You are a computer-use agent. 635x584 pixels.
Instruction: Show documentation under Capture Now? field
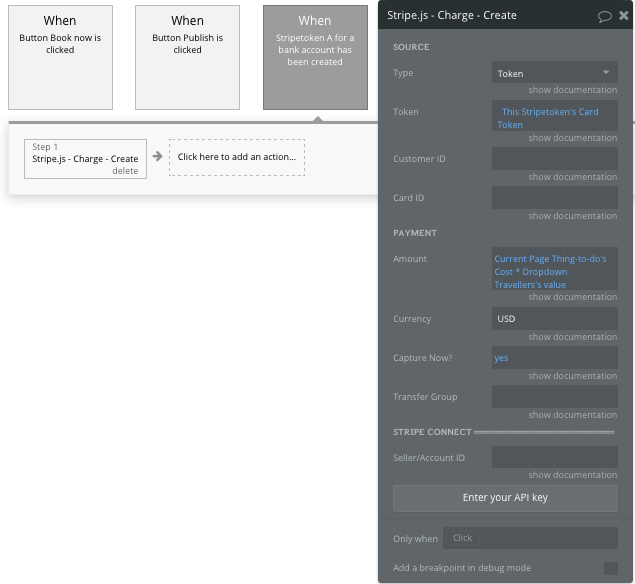pyautogui.click(x=572, y=376)
